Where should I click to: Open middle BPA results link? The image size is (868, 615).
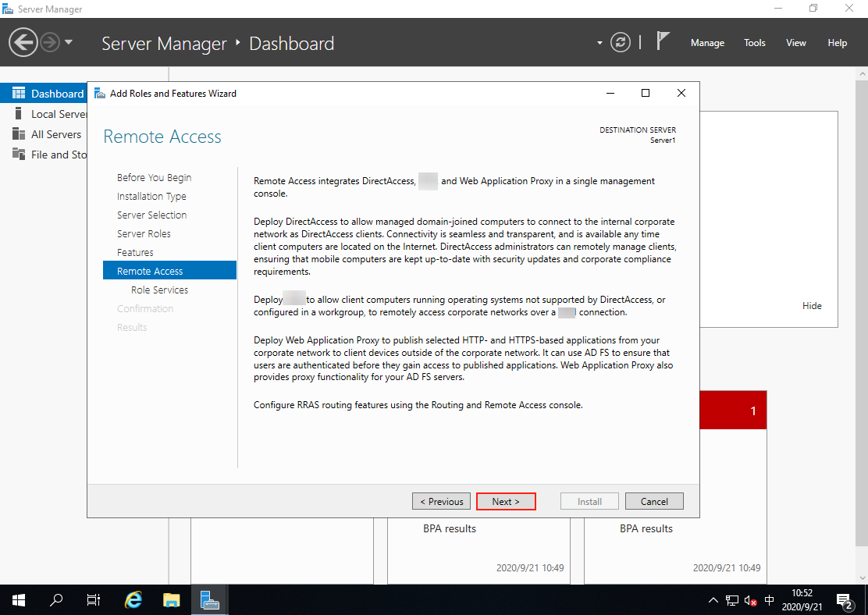pyautogui.click(x=449, y=528)
